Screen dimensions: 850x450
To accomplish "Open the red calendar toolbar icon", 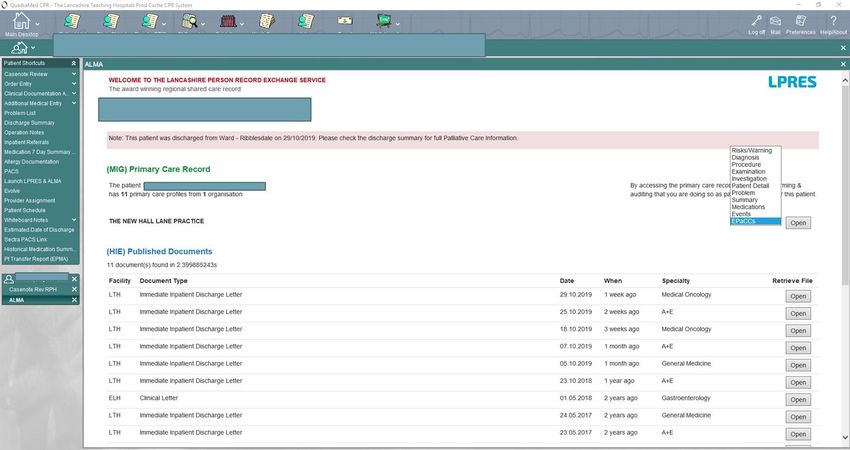I will click(228, 21).
